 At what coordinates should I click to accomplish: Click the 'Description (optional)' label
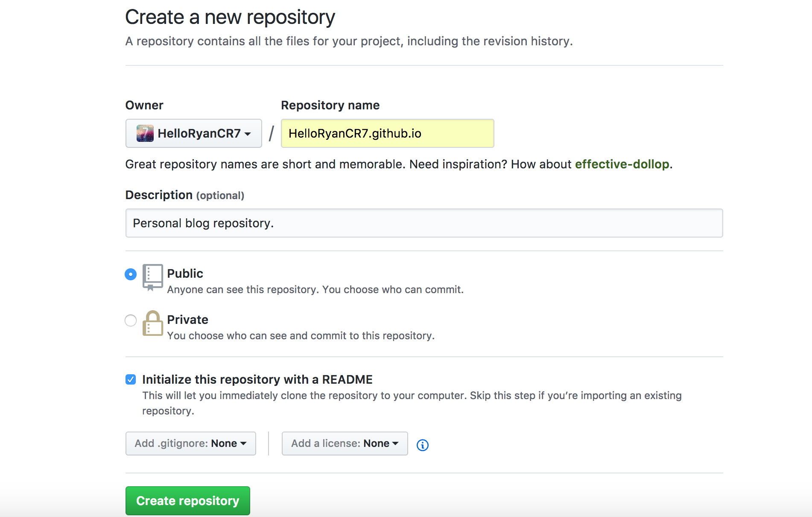[x=184, y=195]
